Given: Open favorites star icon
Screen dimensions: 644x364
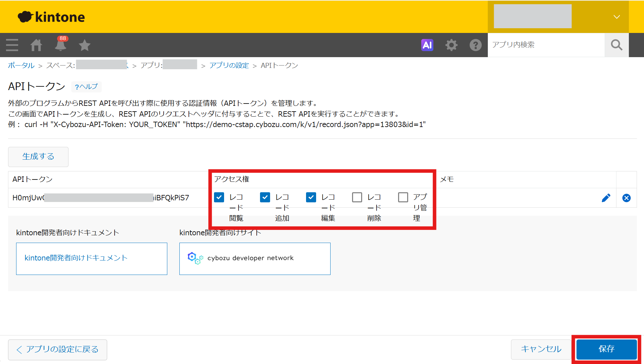Looking at the screenshot, I should (x=85, y=45).
